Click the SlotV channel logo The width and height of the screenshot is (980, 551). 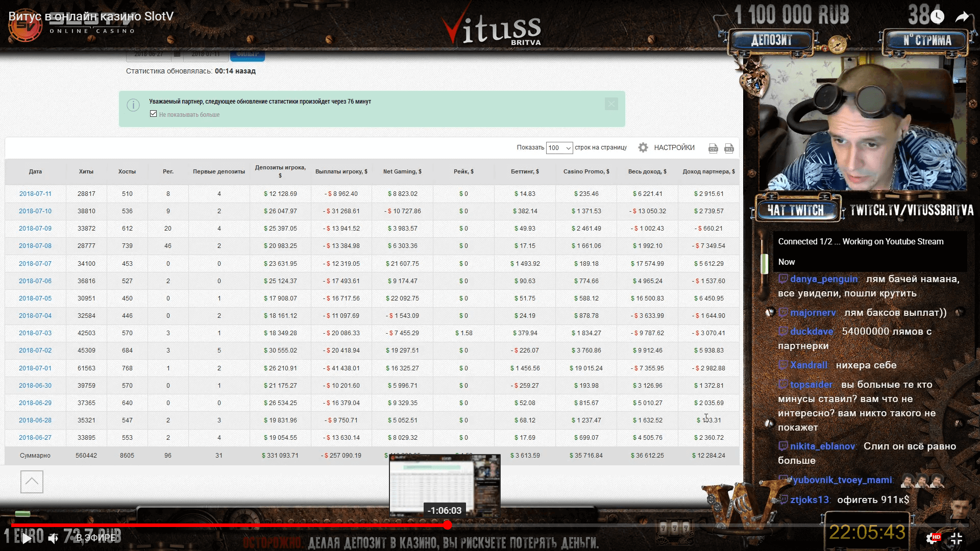pyautogui.click(x=24, y=26)
